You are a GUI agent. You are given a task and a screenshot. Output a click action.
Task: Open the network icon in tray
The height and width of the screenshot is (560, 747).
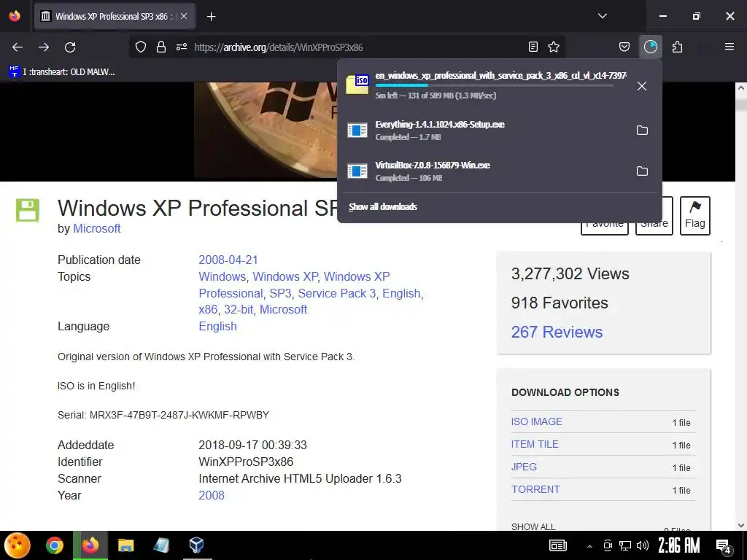[x=625, y=545]
